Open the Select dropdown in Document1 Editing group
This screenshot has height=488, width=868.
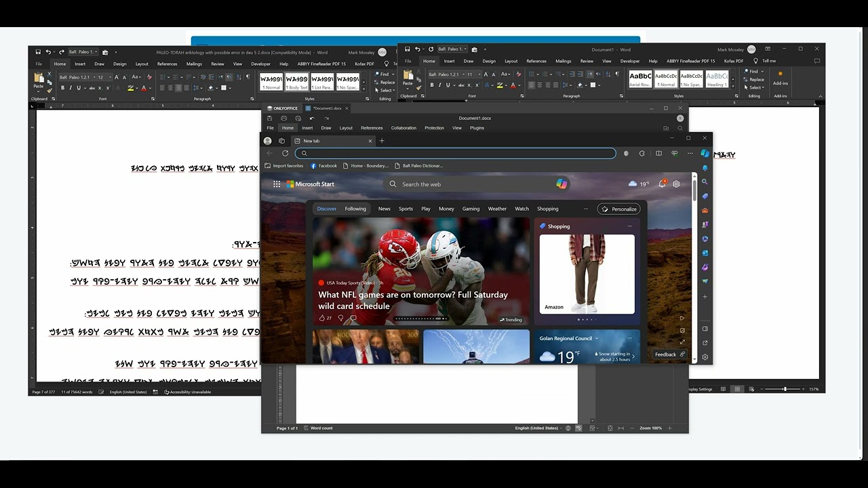point(756,87)
